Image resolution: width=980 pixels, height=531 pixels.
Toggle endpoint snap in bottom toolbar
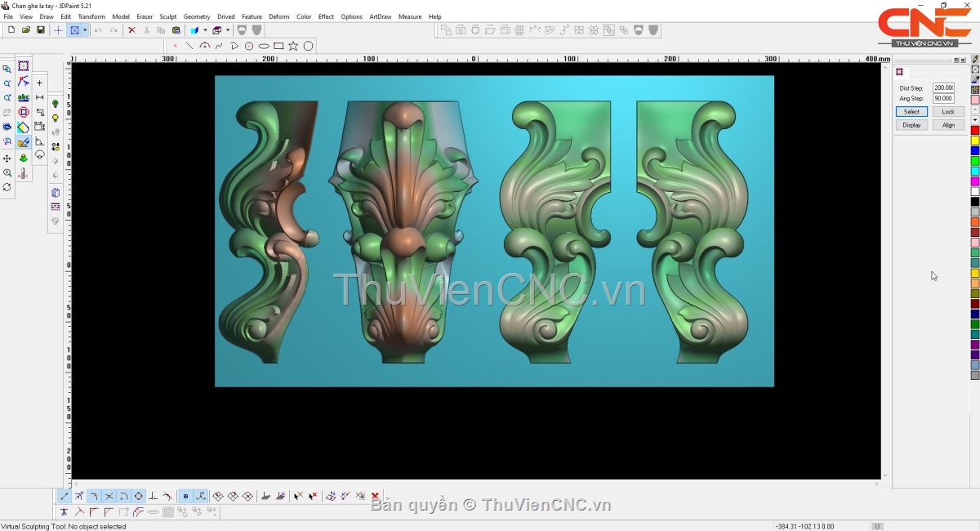pyautogui.click(x=65, y=497)
